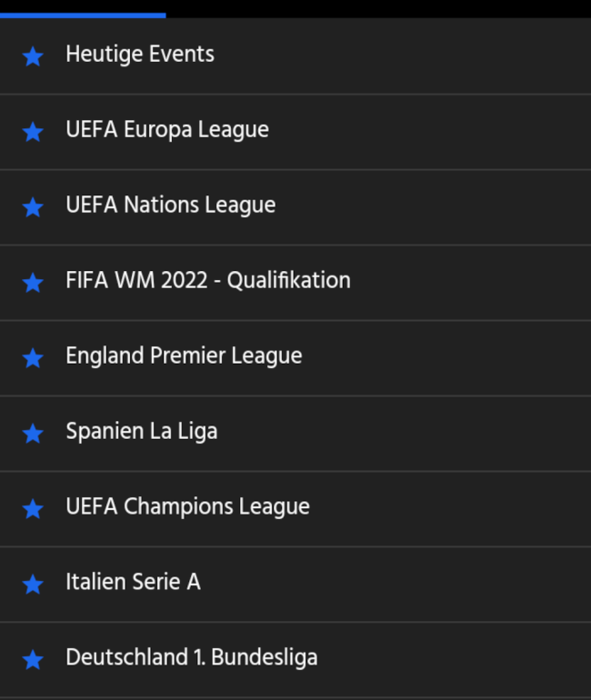Open UEFA Europa League

[x=167, y=130]
